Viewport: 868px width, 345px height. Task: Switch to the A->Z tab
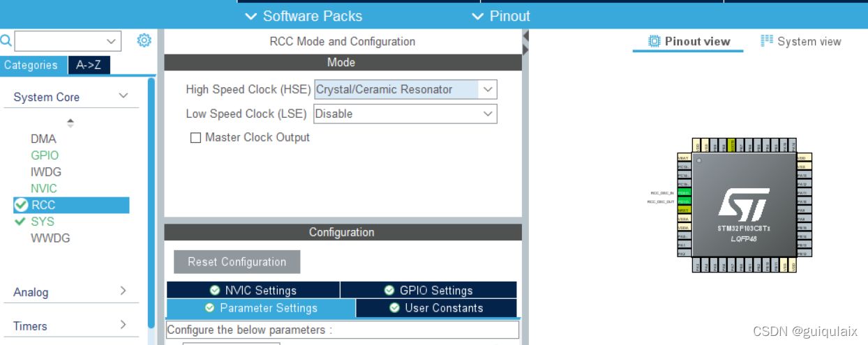[x=89, y=65]
